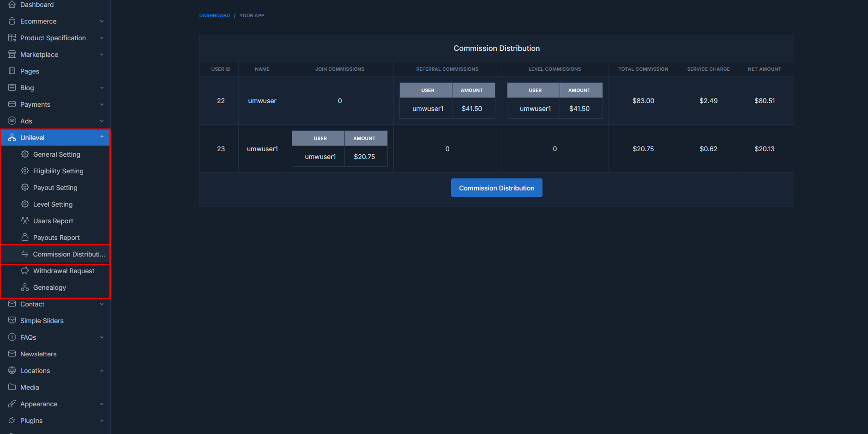Open the Marketplace menu item
The image size is (868, 434).
(x=39, y=54)
